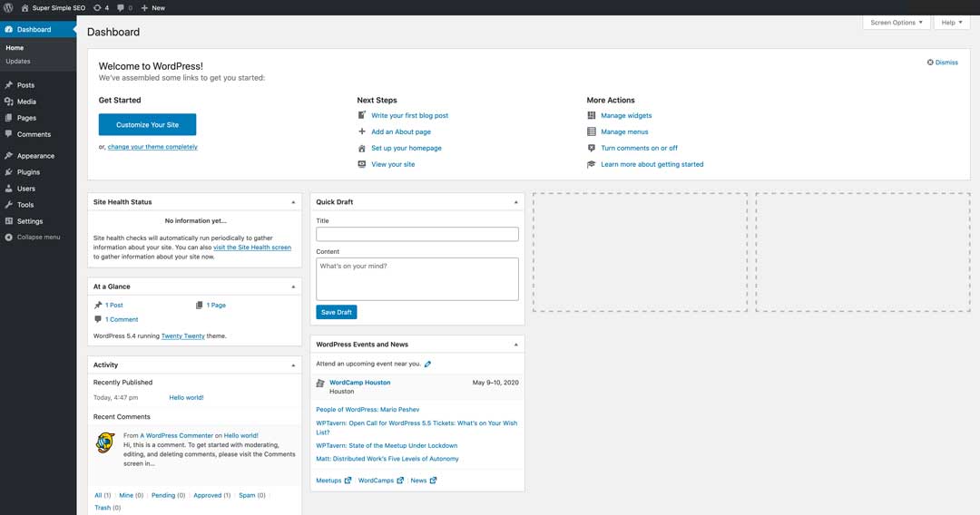
Task: Click the home icon beside Set up your homepage
Action: (x=362, y=148)
